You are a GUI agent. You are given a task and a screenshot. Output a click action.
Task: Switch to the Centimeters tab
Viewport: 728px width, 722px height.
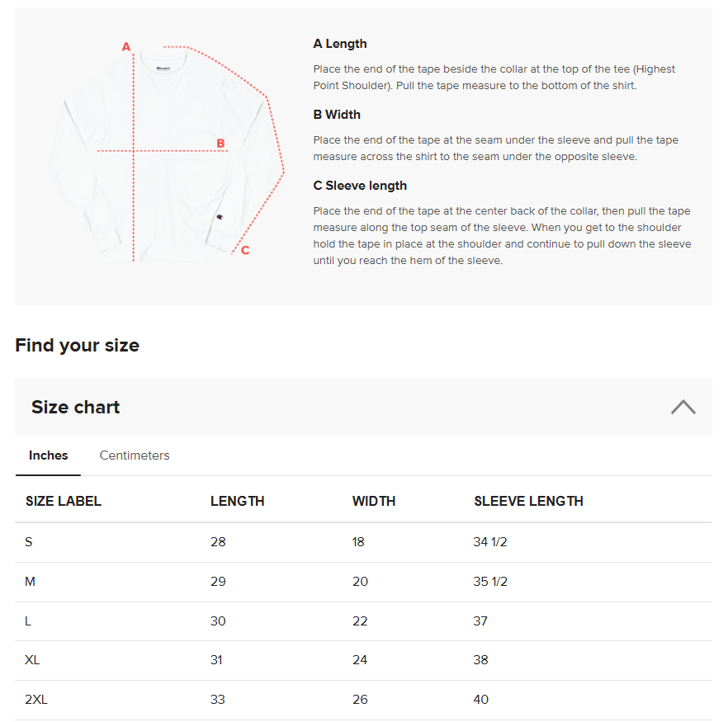pyautogui.click(x=135, y=455)
